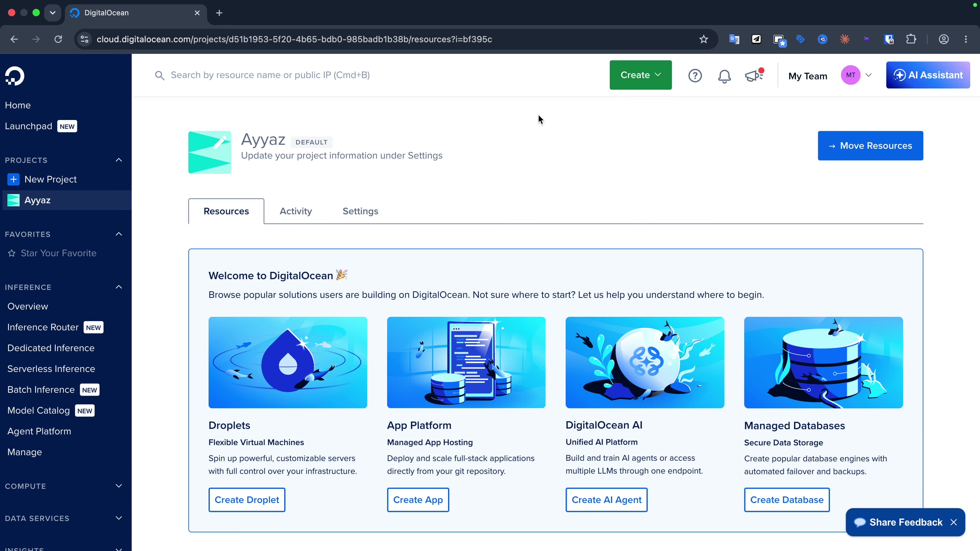Click the search magnifier icon
This screenshot has width=980, height=551.
click(x=159, y=75)
